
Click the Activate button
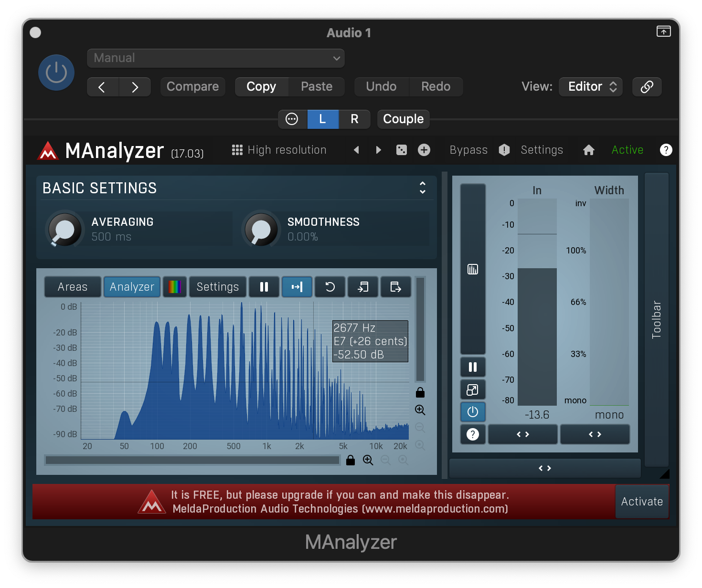click(x=641, y=502)
